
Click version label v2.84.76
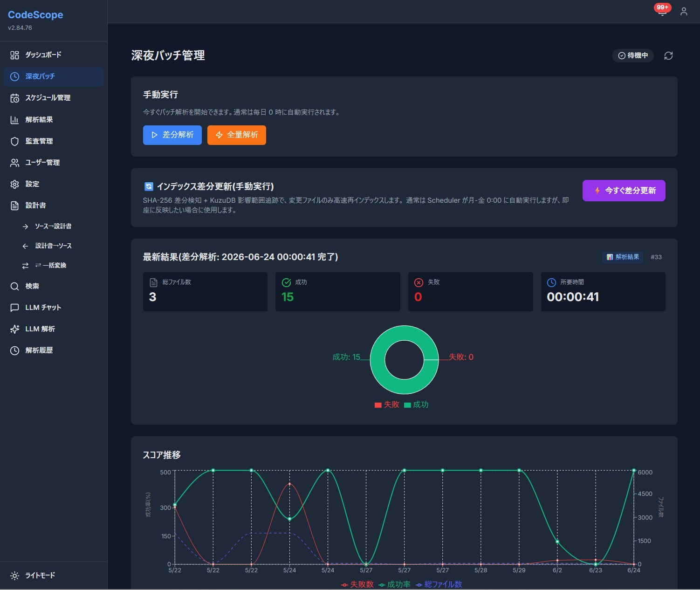(20, 28)
